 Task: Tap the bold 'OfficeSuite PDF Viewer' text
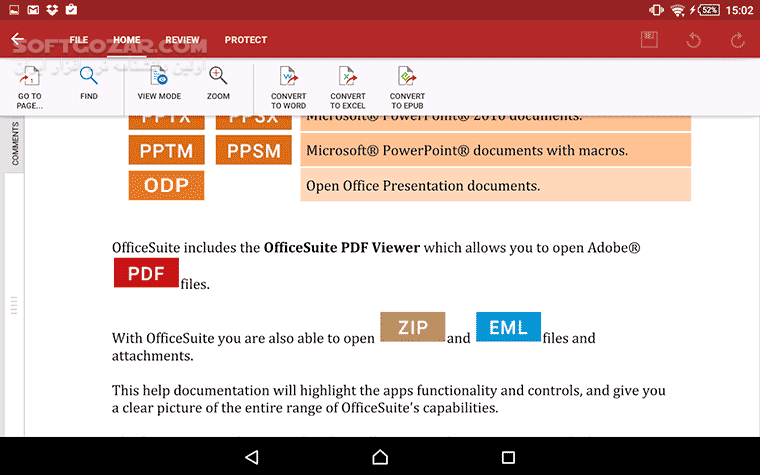coord(342,247)
